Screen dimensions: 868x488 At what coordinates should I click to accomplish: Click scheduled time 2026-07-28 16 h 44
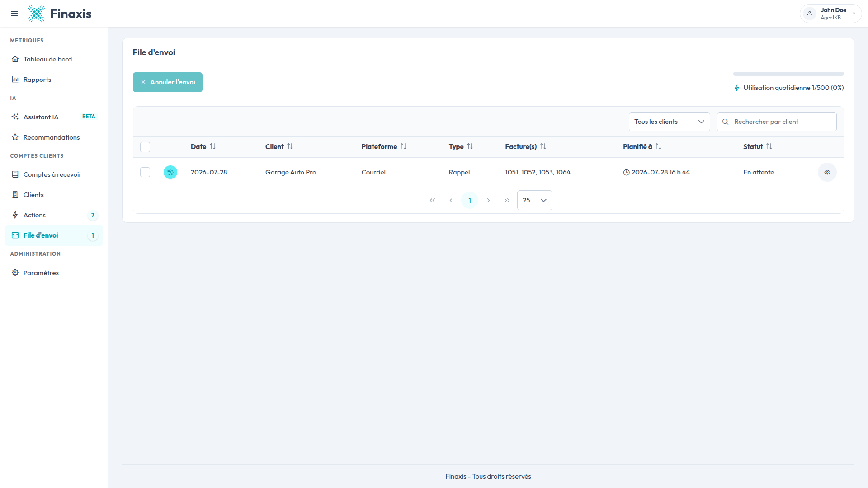(x=661, y=172)
